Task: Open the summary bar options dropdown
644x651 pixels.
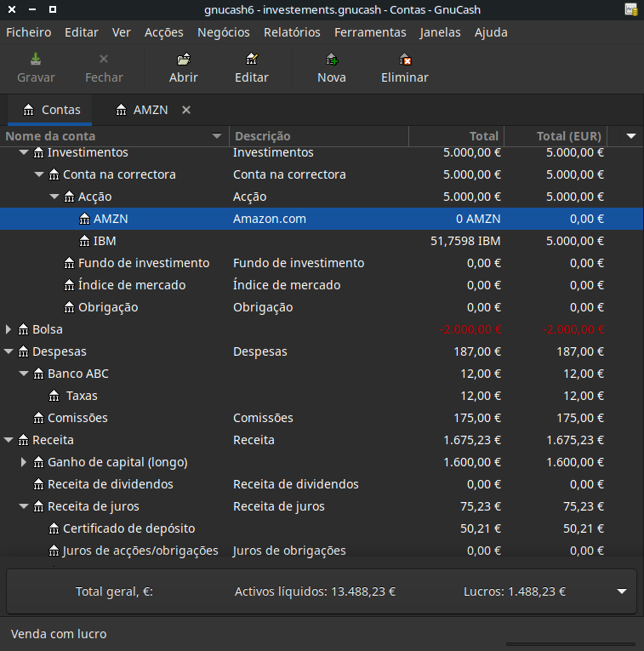Action: coord(622,591)
